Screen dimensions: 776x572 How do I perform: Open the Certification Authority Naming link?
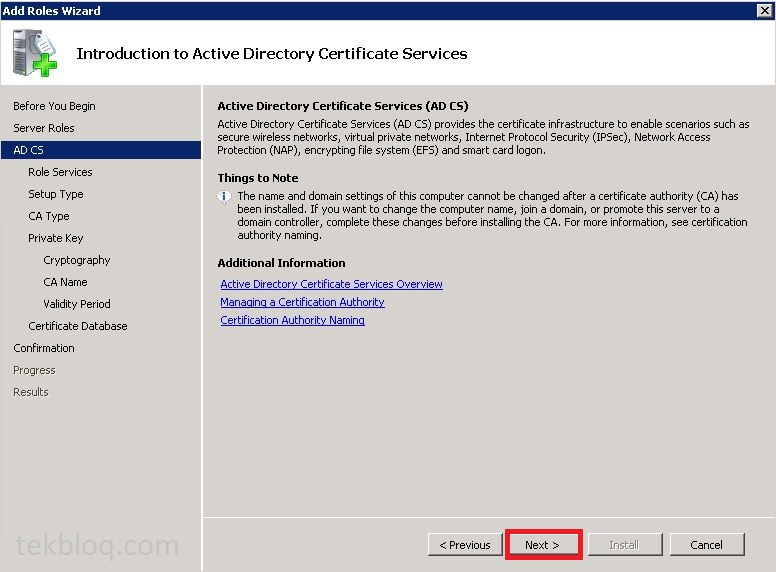click(x=292, y=320)
